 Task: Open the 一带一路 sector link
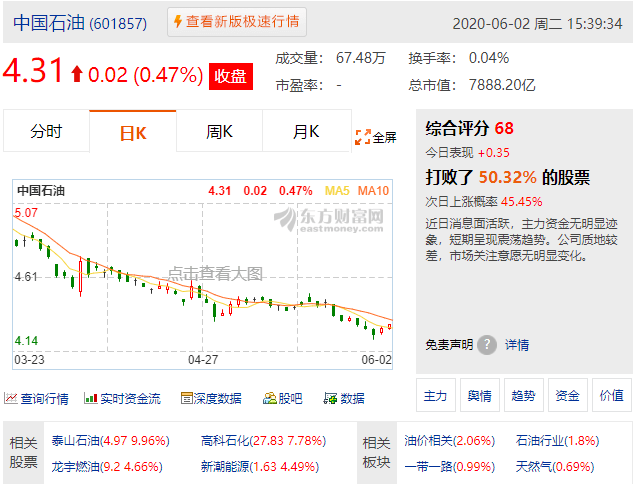(449, 467)
